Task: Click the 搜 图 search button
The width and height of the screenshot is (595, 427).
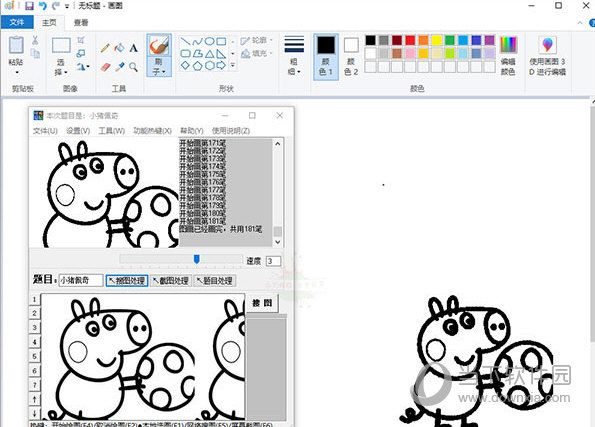Action: click(x=262, y=303)
